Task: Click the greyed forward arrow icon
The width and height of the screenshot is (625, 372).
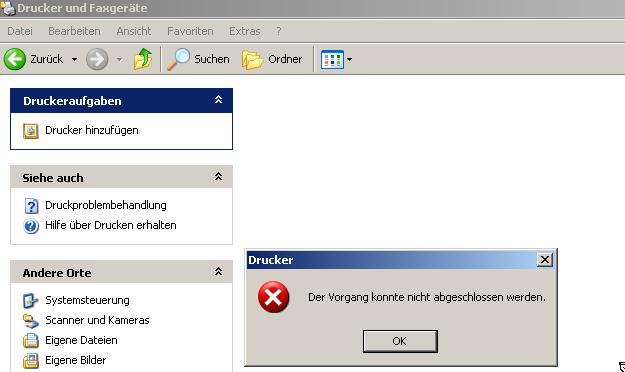Action: (x=97, y=59)
